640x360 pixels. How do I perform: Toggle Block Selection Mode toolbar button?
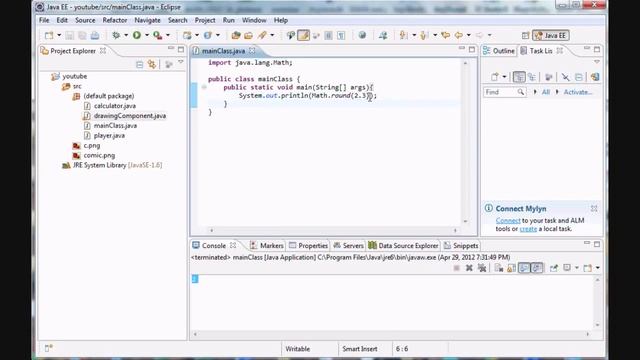328,36
